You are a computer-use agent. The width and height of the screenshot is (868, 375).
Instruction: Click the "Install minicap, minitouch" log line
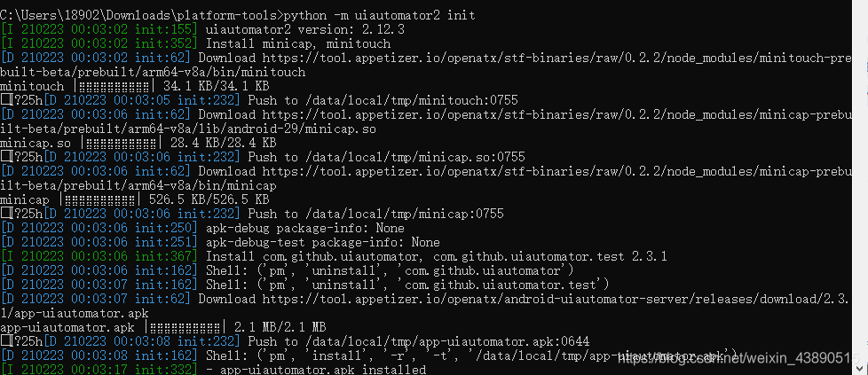297,43
